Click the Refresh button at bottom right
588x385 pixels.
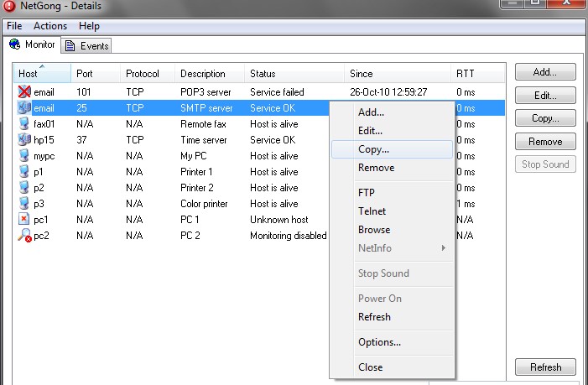pyautogui.click(x=545, y=367)
